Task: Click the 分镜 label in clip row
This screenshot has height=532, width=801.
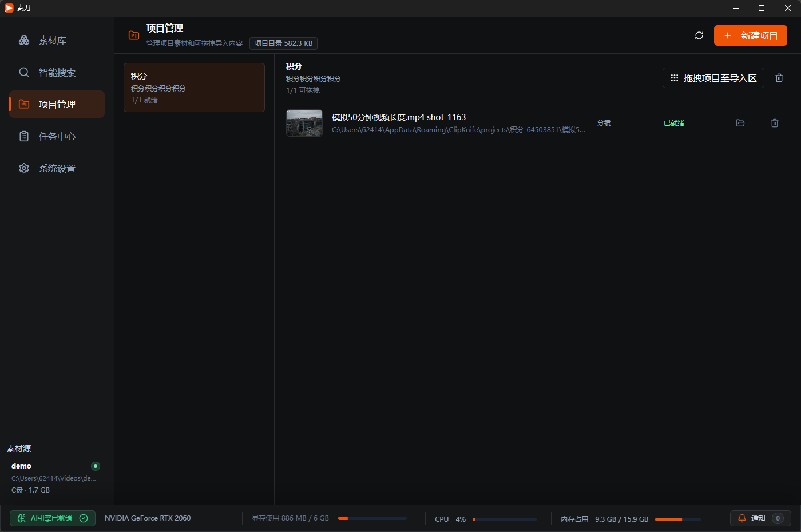Action: pos(604,123)
